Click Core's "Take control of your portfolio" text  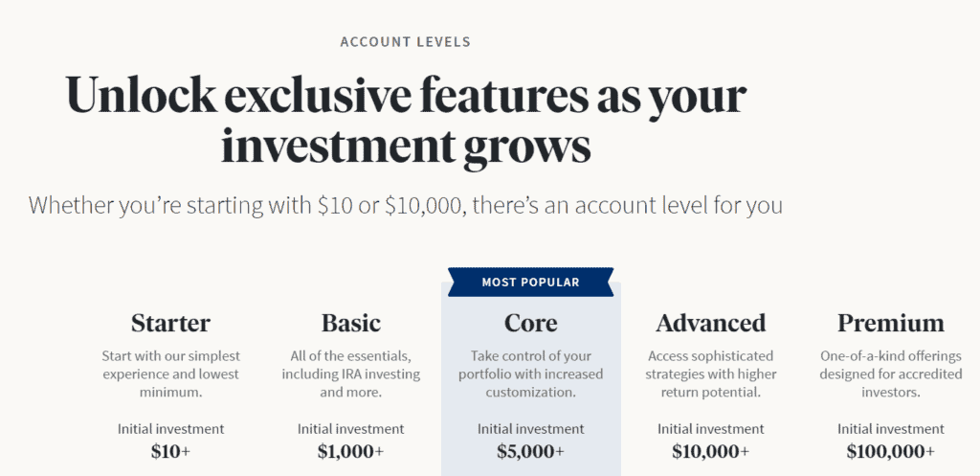coord(530,374)
